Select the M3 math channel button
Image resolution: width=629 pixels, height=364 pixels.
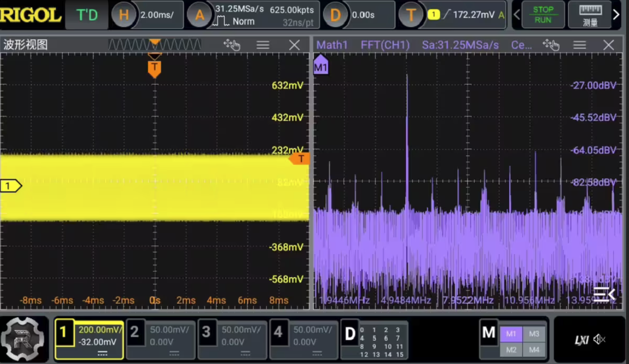pyautogui.click(x=534, y=334)
